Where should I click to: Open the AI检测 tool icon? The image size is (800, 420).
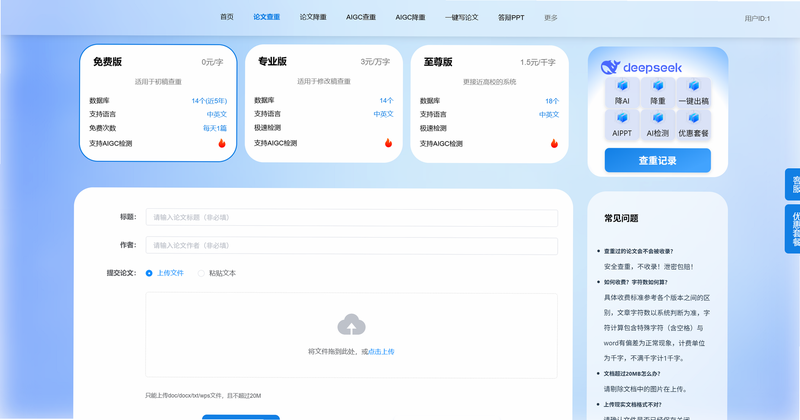pos(658,125)
